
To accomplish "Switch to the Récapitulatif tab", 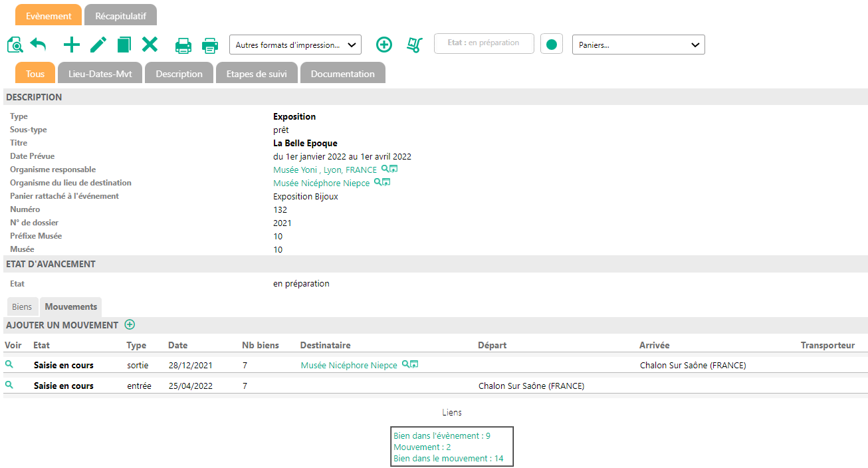I will click(120, 15).
